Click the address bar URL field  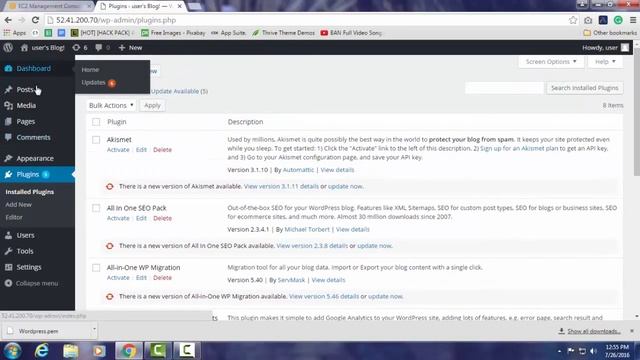tap(306, 20)
